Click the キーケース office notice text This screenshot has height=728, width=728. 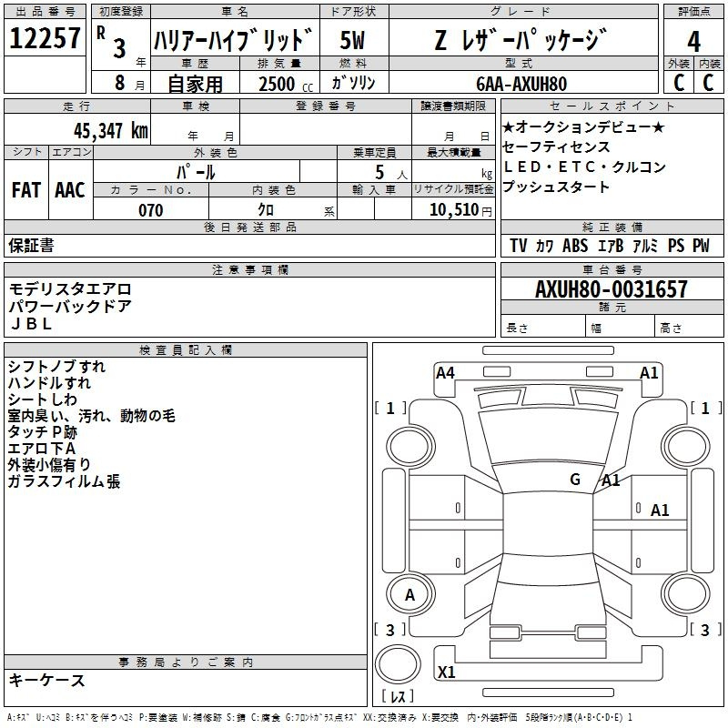click(x=47, y=680)
